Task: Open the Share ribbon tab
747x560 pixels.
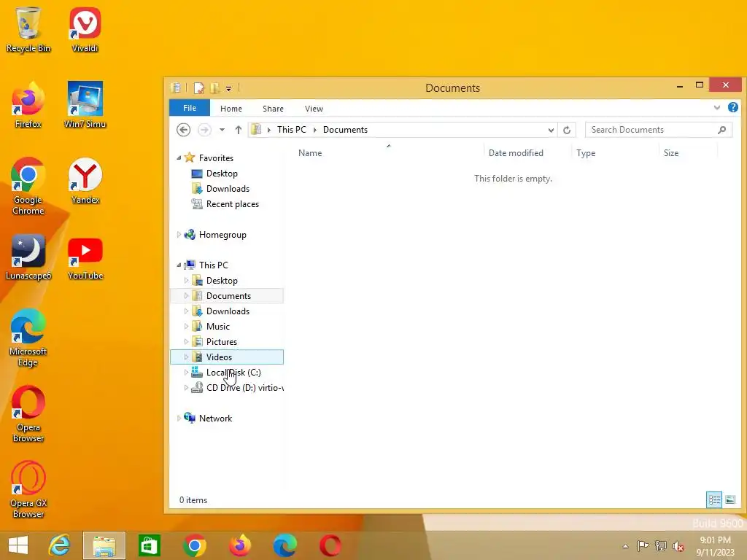Action: 273,109
